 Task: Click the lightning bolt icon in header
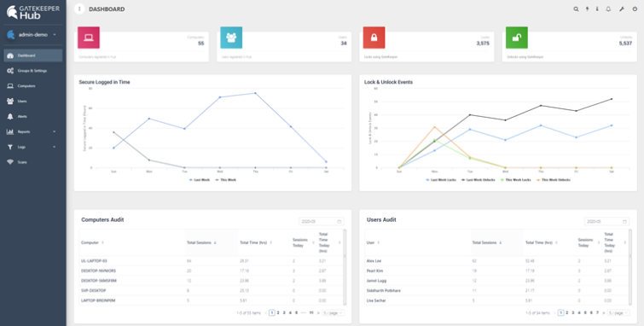pos(587,9)
